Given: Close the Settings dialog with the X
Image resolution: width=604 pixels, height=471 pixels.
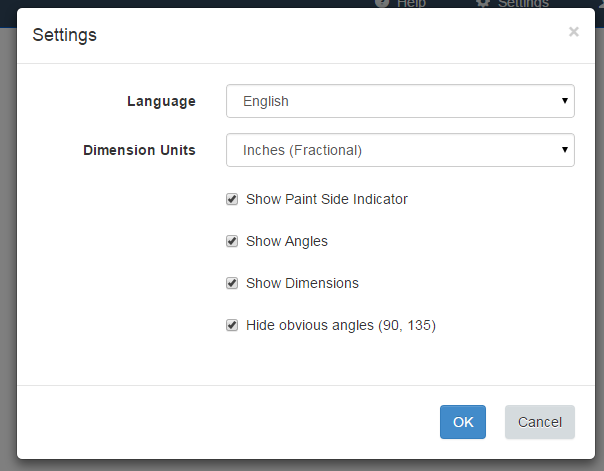Looking at the screenshot, I should point(574,32).
